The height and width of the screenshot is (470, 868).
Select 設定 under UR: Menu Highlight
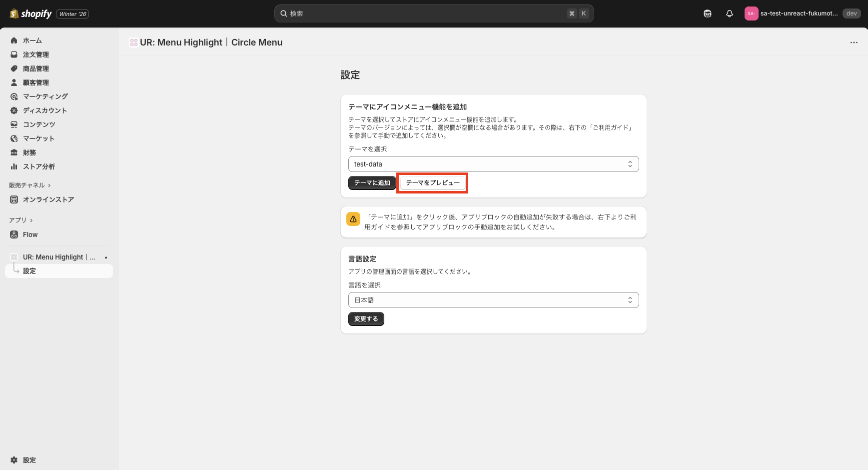(29, 270)
